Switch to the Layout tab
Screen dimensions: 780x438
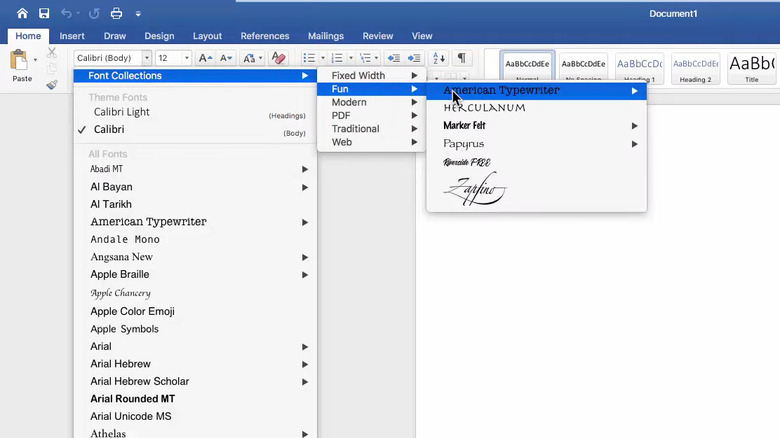[x=207, y=36]
